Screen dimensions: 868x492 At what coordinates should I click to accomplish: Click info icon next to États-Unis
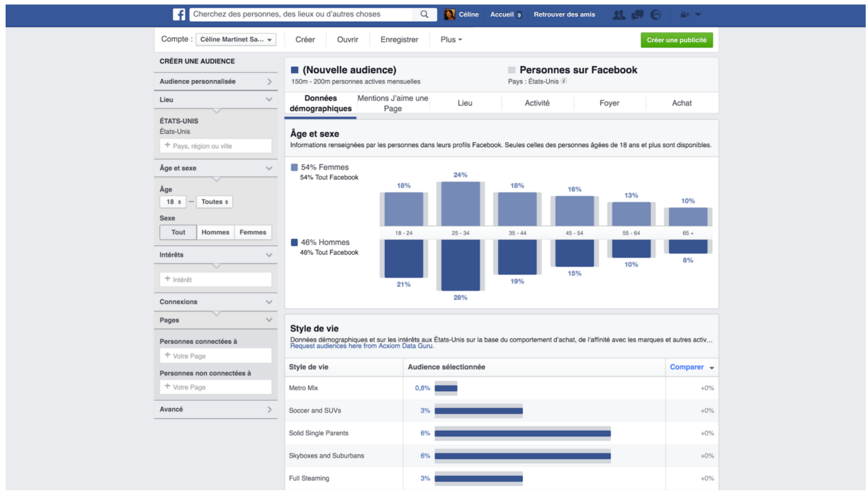tap(564, 81)
